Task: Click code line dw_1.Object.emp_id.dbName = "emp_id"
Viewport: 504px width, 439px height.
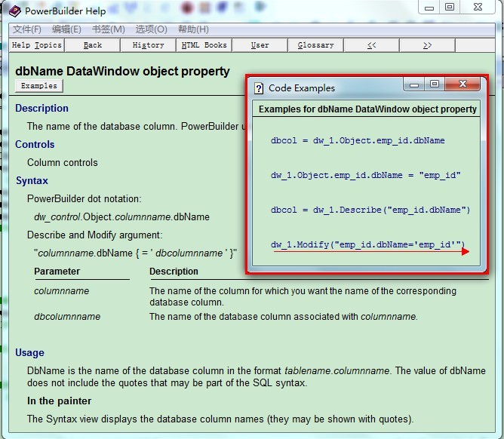Action: pos(366,175)
